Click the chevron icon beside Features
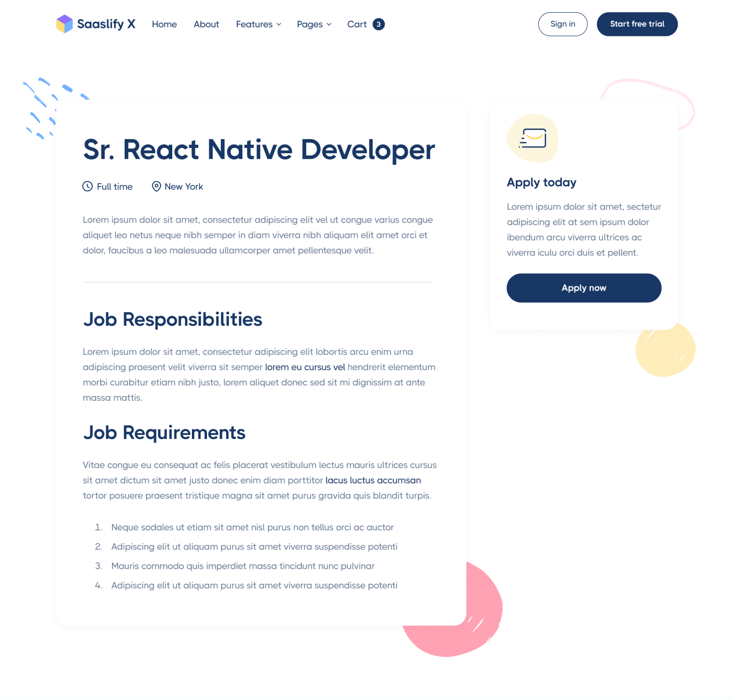The image size is (734, 700). pyautogui.click(x=278, y=24)
